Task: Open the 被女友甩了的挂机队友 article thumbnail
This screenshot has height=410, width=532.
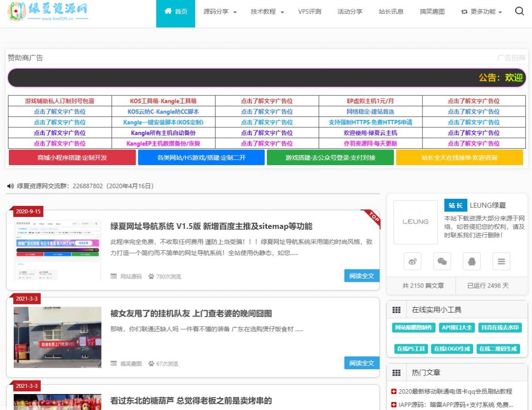Action: (57, 337)
